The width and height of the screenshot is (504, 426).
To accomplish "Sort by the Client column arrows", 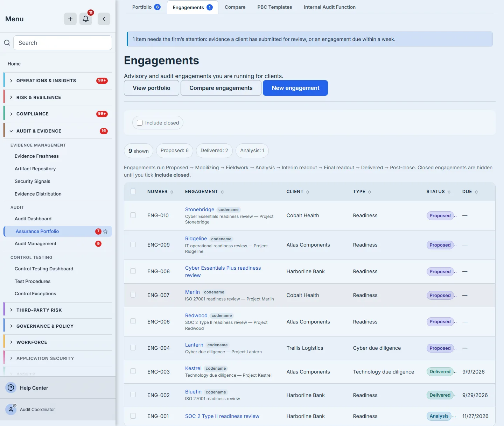I will [308, 192].
